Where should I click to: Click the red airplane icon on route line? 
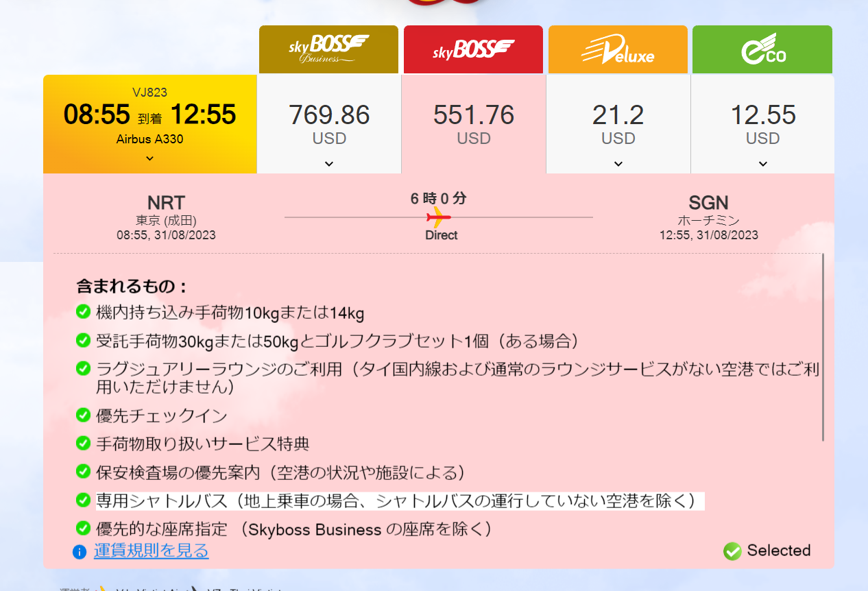click(x=438, y=217)
